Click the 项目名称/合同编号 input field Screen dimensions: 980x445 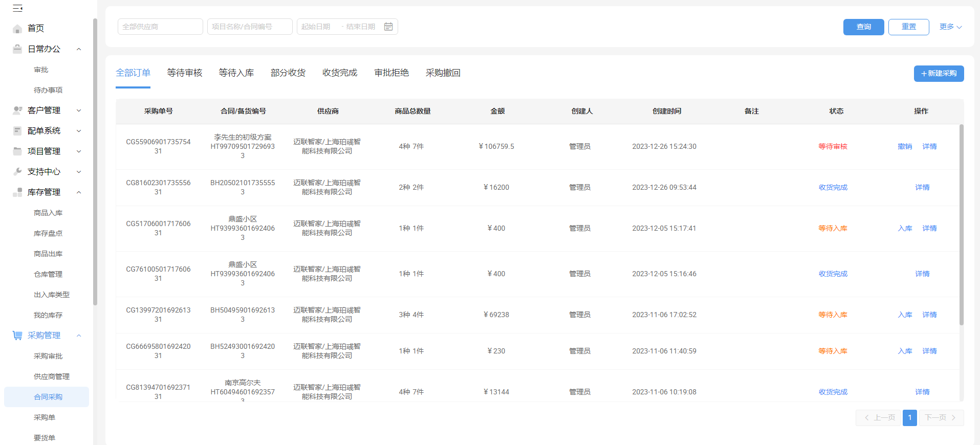(250, 27)
